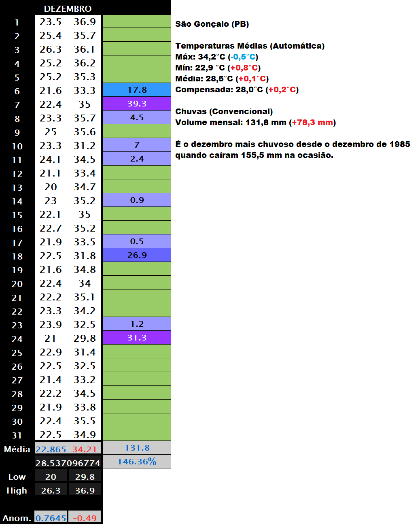Click the sentence mentioning dezembro de 1985

pos(293,144)
